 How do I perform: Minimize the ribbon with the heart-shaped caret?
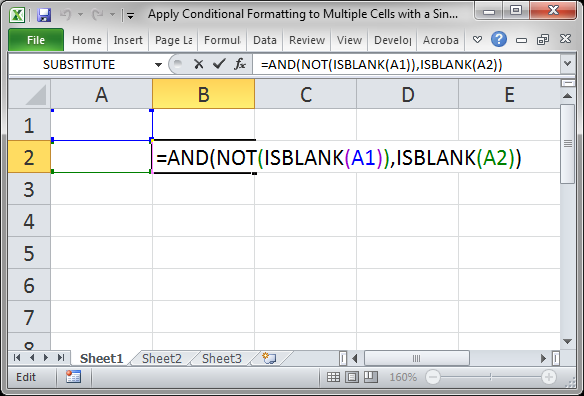pyautogui.click(x=477, y=39)
